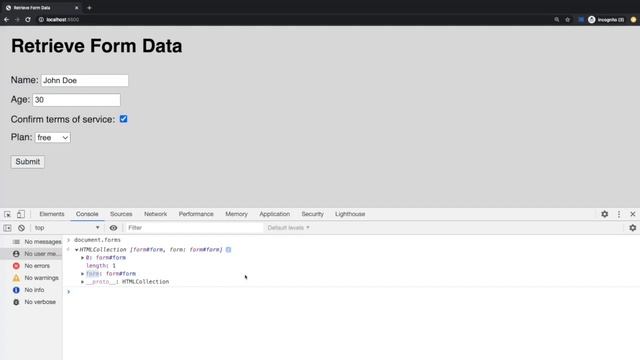Select No warnings in console sidebar

31,278
